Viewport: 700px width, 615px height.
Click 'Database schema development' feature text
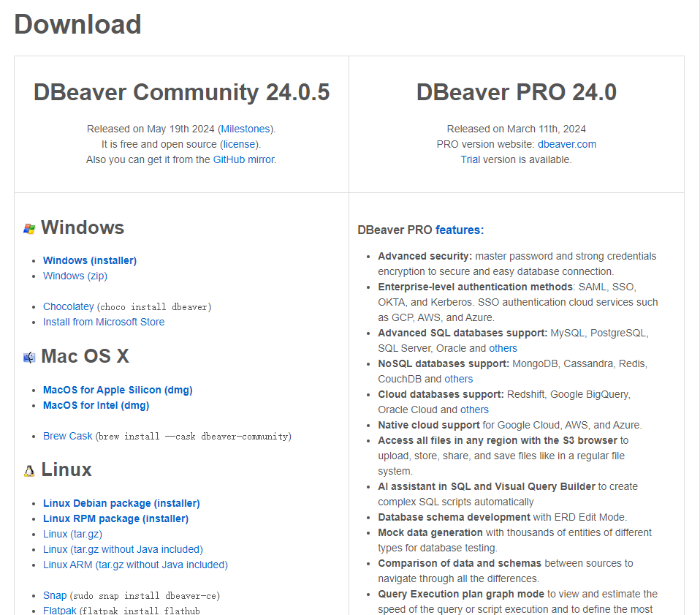click(x=454, y=517)
